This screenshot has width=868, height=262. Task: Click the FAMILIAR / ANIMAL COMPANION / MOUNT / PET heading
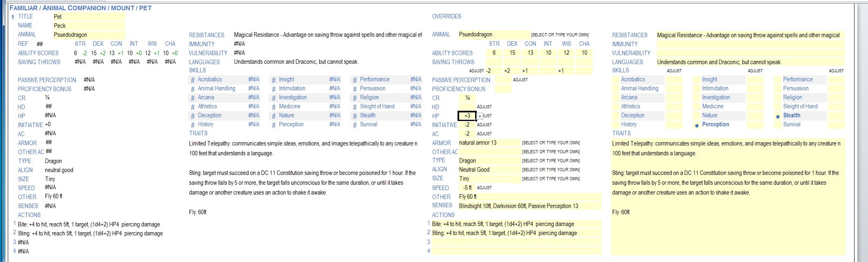click(81, 8)
